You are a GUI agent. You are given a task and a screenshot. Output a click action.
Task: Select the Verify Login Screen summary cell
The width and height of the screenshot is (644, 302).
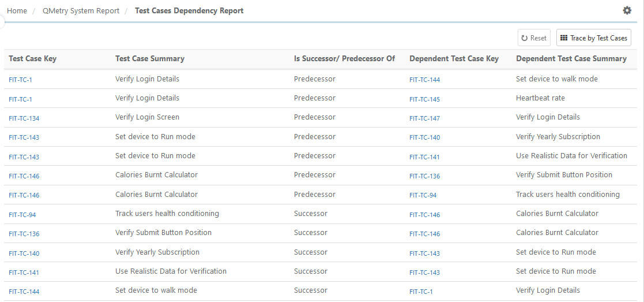pos(148,117)
